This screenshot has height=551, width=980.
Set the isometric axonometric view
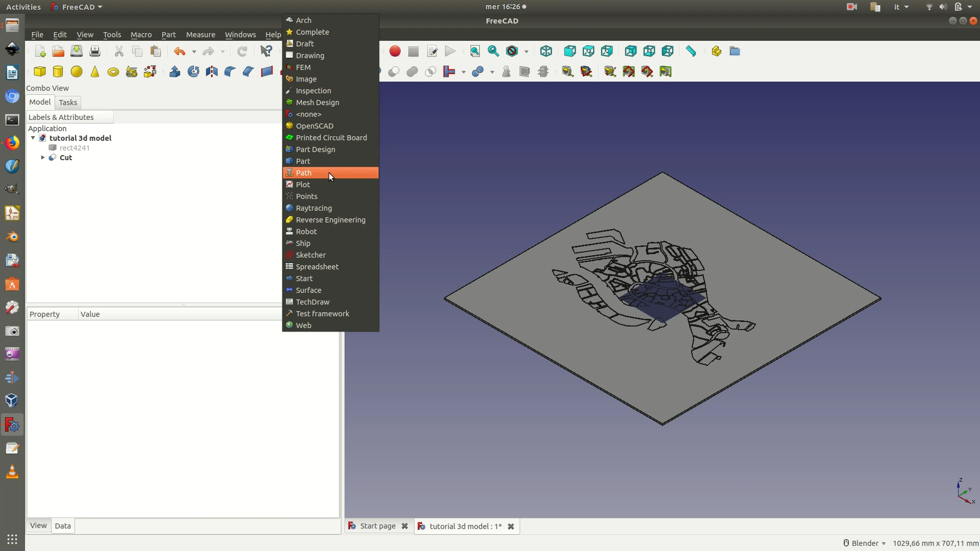pos(546,52)
